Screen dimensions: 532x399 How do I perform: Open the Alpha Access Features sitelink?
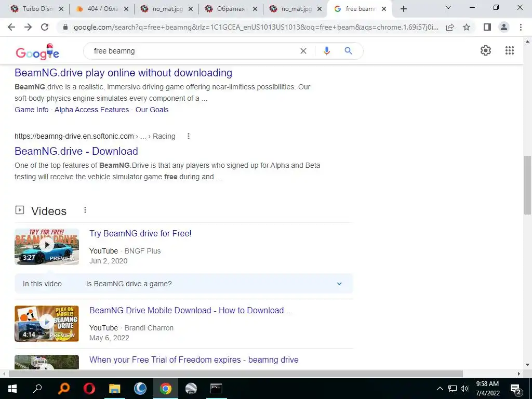point(91,110)
